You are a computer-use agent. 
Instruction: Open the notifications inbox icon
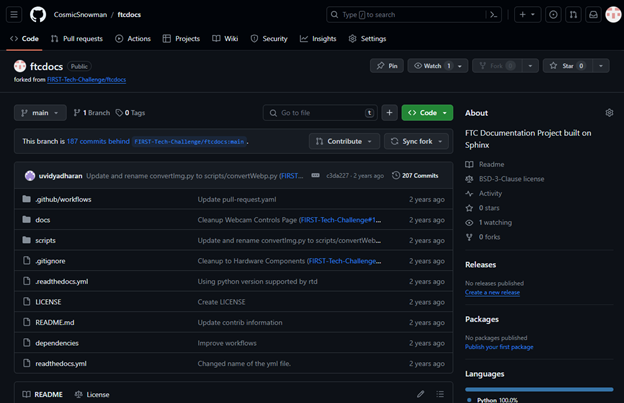(593, 15)
